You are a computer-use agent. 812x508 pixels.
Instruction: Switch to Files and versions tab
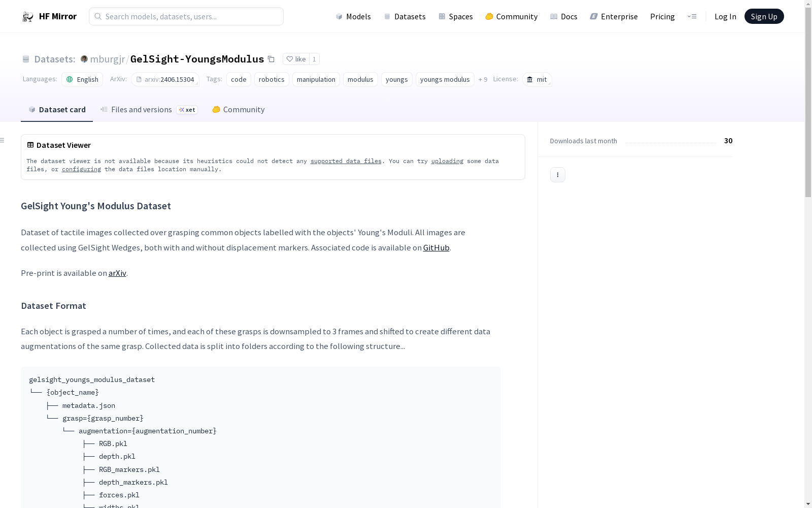point(149,109)
